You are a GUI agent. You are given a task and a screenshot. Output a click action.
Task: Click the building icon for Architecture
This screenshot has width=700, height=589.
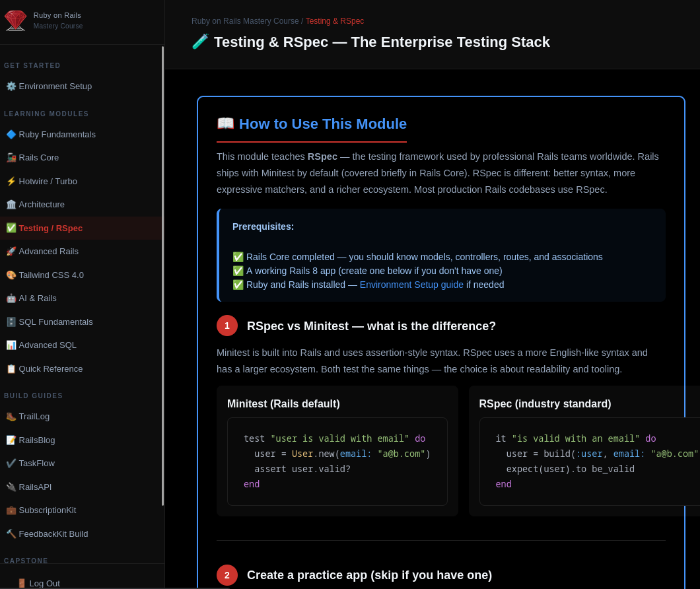pyautogui.click(x=11, y=205)
